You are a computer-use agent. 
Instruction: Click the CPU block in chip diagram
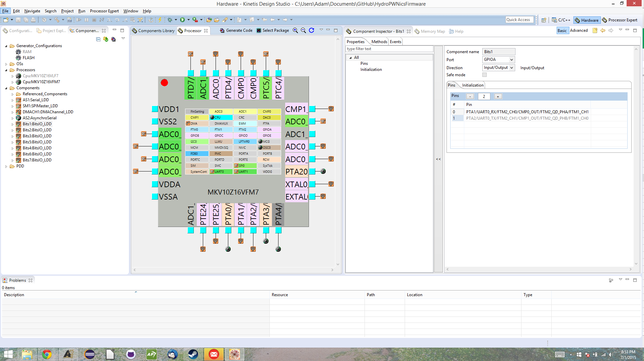pyautogui.click(x=221, y=118)
